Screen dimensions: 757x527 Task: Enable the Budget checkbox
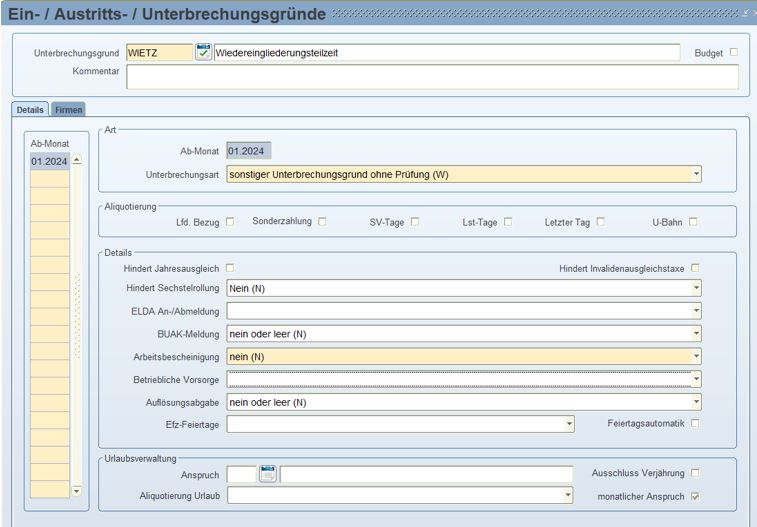[x=733, y=52]
